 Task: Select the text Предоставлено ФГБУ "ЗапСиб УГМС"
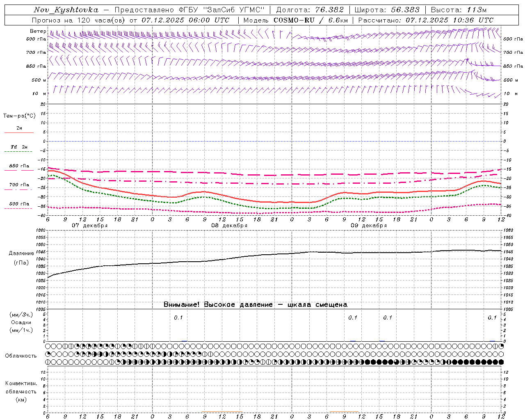190,10
